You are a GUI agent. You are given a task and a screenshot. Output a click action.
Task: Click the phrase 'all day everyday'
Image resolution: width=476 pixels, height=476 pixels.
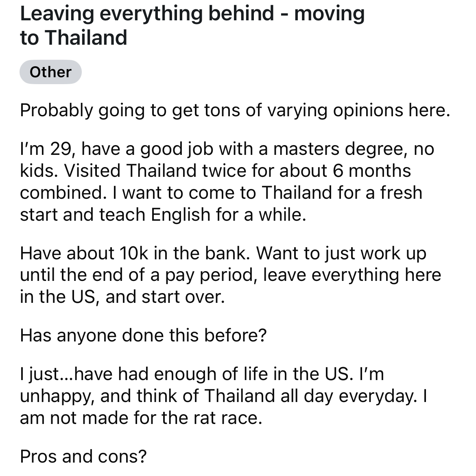pos(348,396)
